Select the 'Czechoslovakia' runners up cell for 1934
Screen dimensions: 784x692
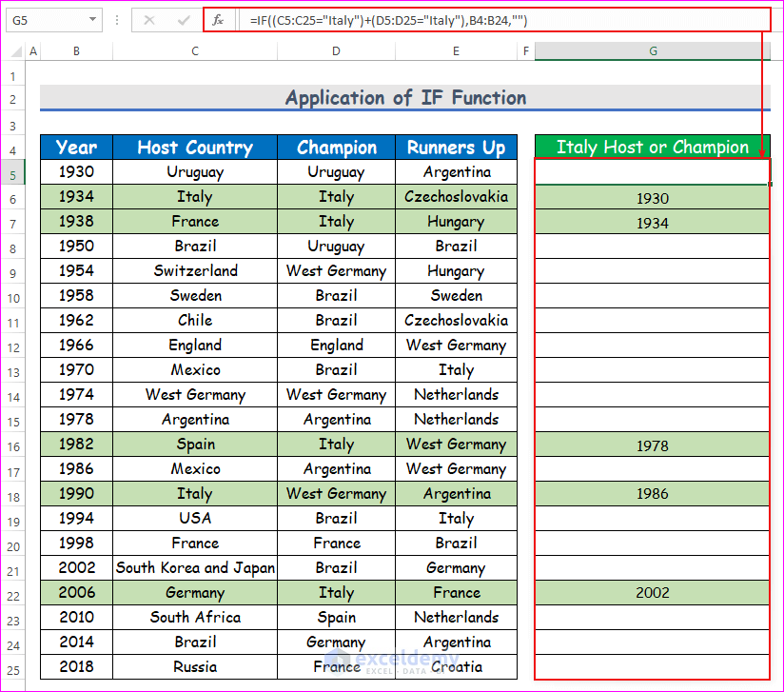pos(456,197)
